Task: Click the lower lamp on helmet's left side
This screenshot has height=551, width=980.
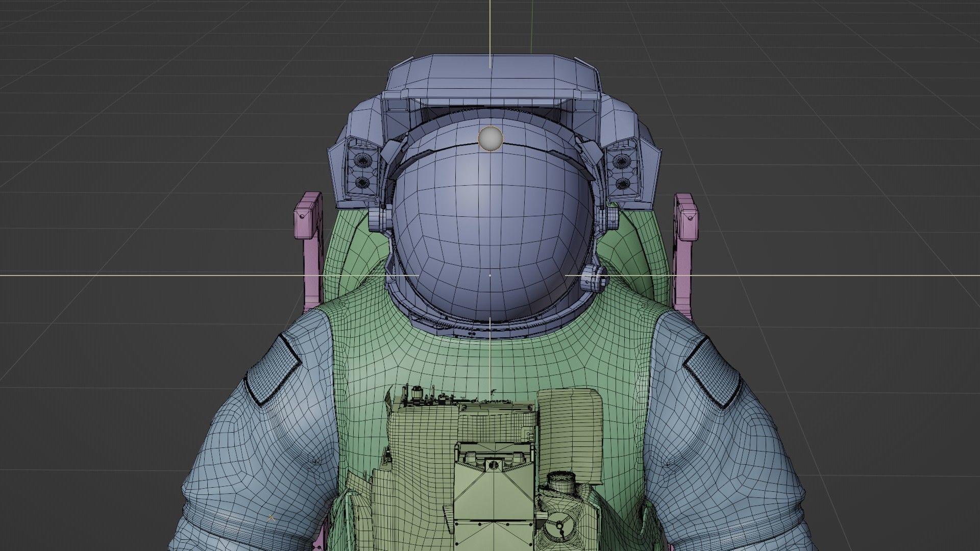Action: (362, 182)
